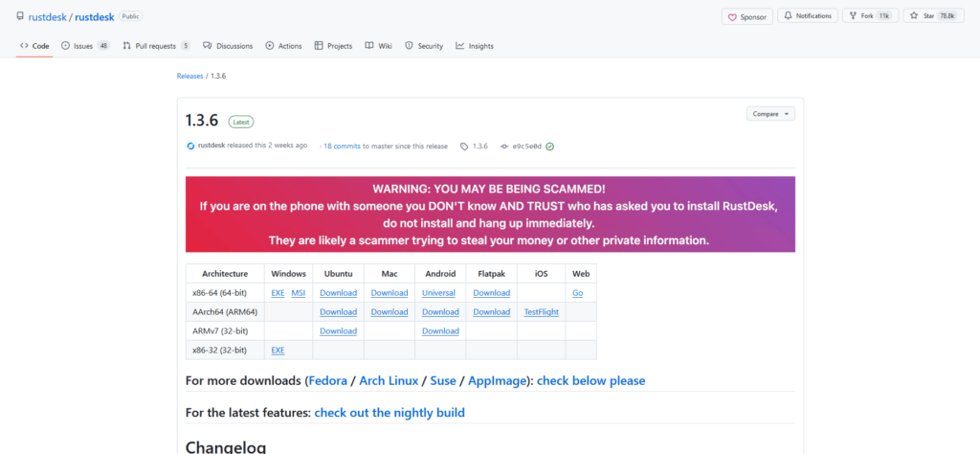This screenshot has width=980, height=454.
Task: Download Ubuntu x86-64 package
Action: pos(338,293)
